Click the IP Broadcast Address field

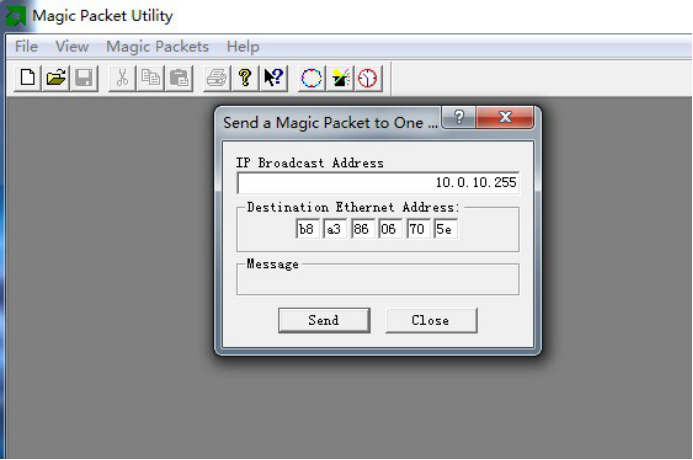[x=378, y=182]
